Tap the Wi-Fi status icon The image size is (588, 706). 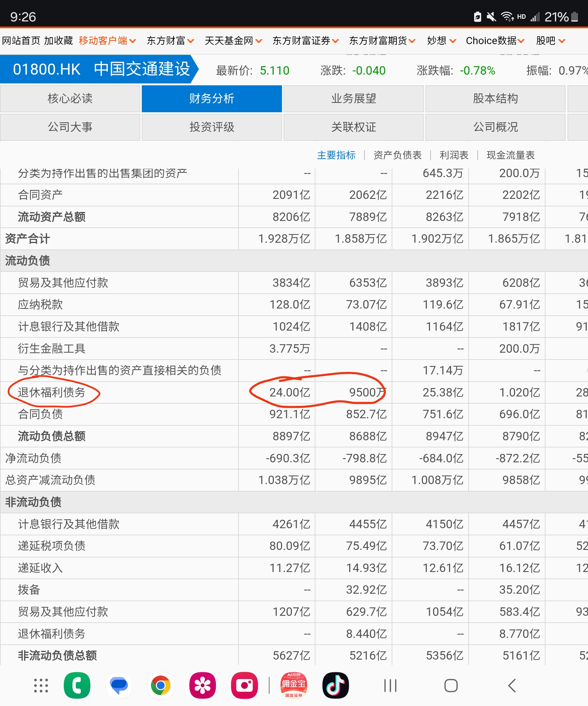[x=507, y=17]
